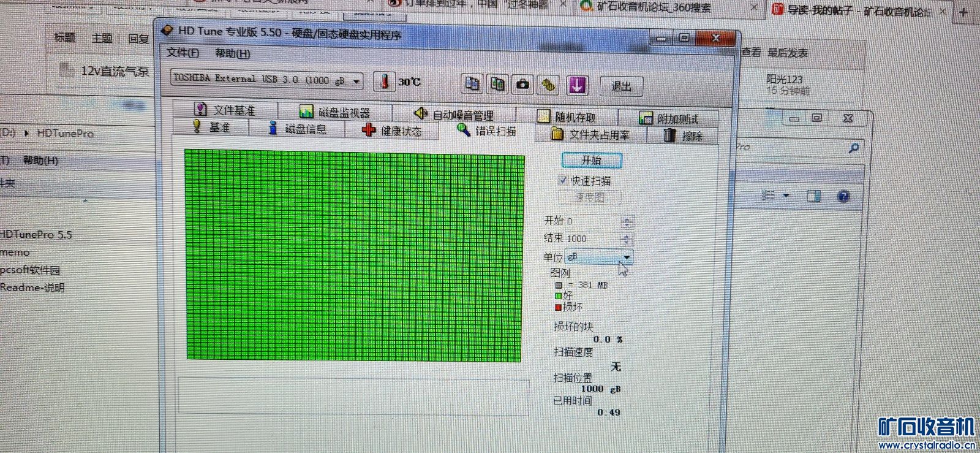Select the pcsoft软件园 file in Explorer
The width and height of the screenshot is (980, 453).
(x=30, y=270)
